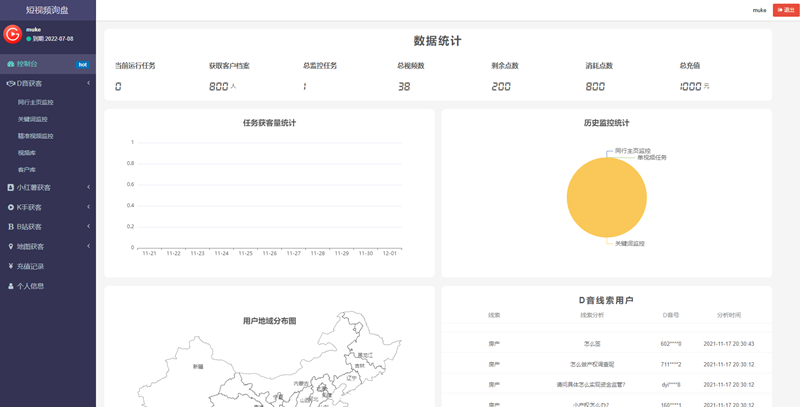This screenshot has height=407, width=800.
Task: Expand the 地图获客 submenu chevron
Action: click(x=89, y=246)
